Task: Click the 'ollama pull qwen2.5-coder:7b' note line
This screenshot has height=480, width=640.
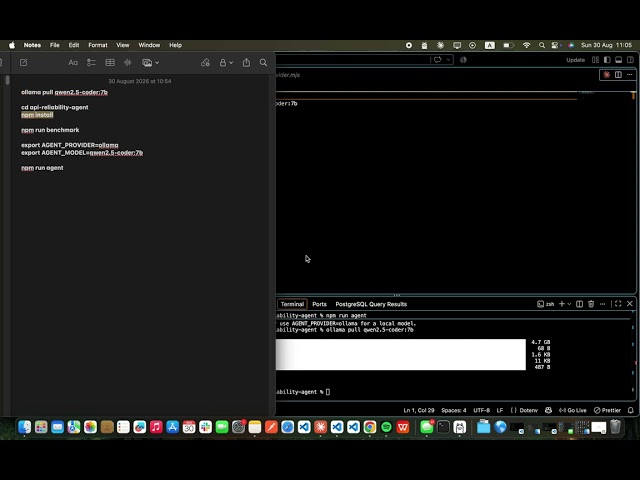Action: (x=64, y=92)
